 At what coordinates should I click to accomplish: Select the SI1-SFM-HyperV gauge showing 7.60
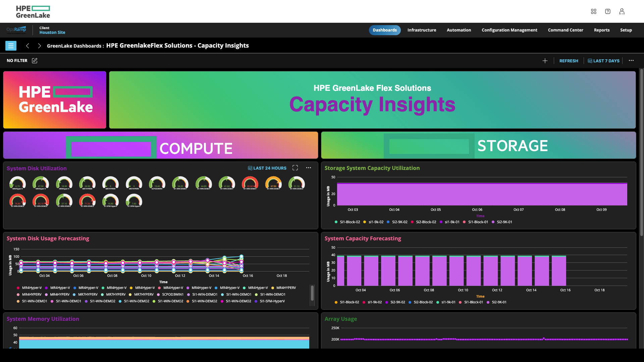click(x=134, y=201)
